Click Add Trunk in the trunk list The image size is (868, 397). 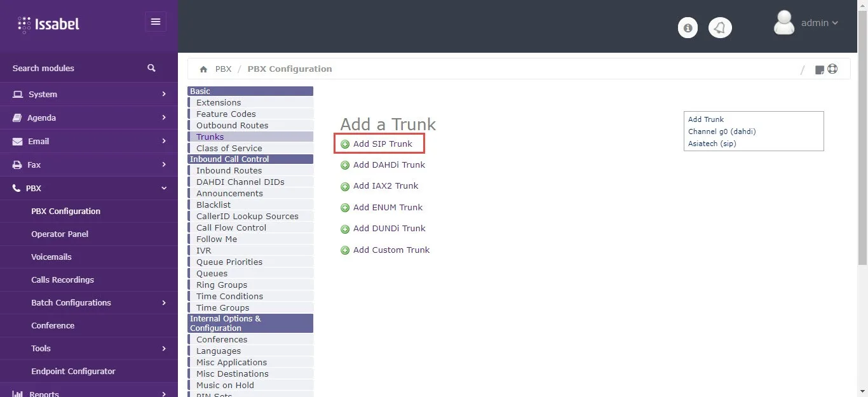706,119
